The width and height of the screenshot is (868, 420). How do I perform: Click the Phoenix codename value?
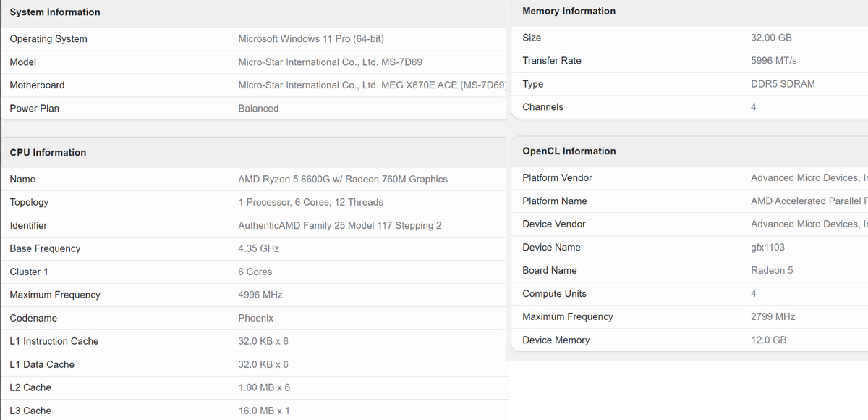255,319
